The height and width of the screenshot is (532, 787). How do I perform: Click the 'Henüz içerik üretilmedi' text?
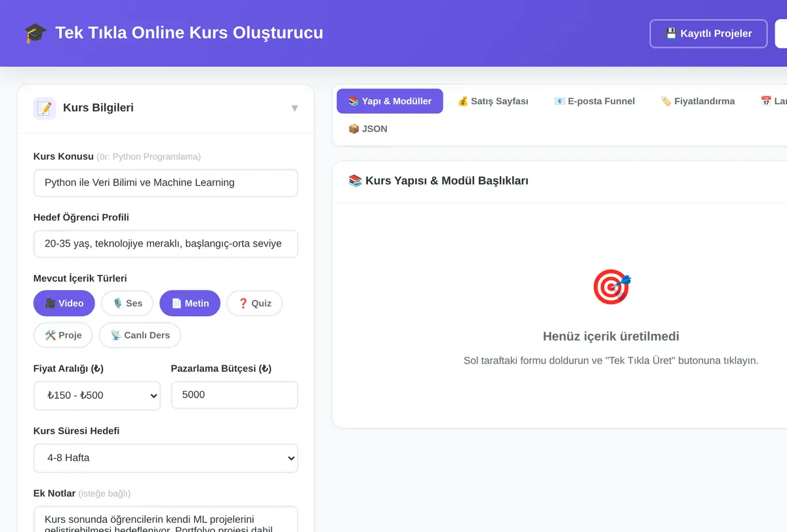611,337
